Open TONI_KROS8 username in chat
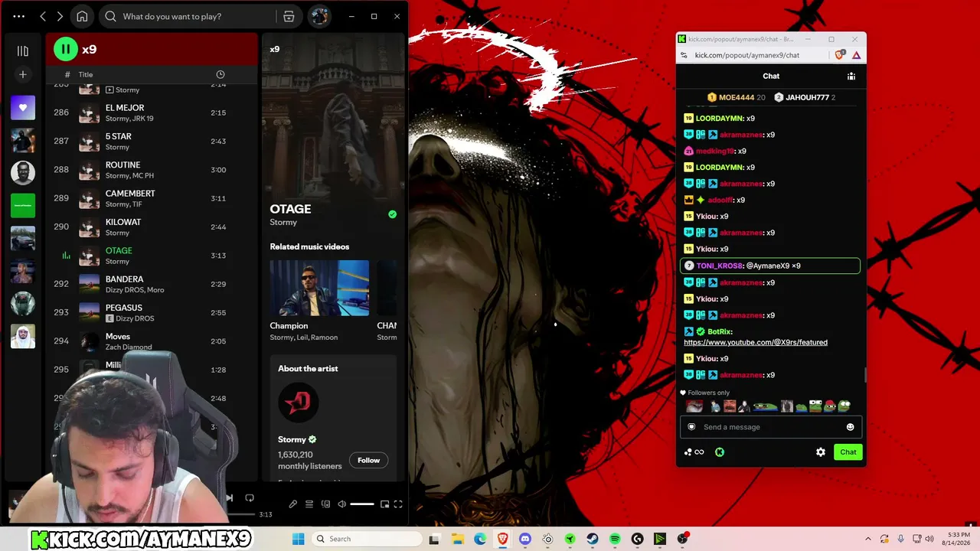Viewport: 980px width, 551px height. pyautogui.click(x=720, y=266)
